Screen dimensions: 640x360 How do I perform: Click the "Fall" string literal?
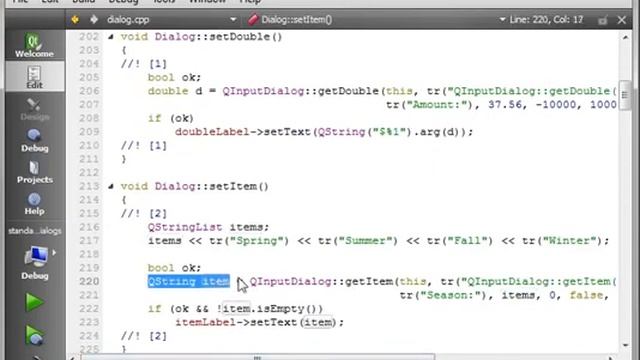click(467, 241)
